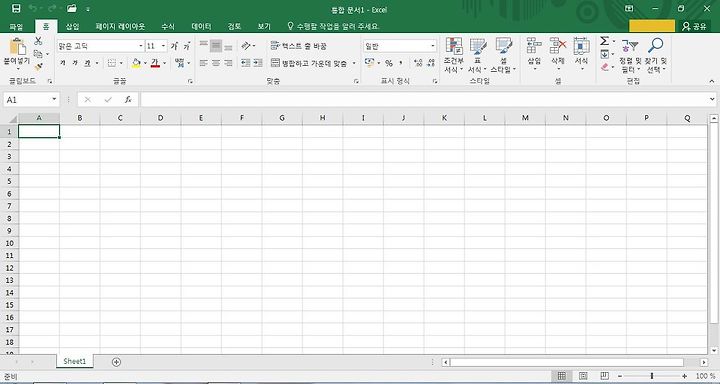This screenshot has height=384, width=720.
Task: Click the Comma style icon
Action: pyautogui.click(x=401, y=63)
